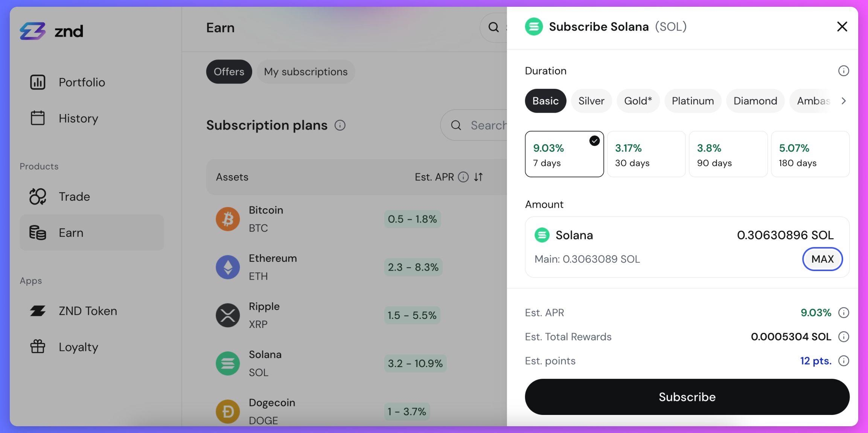Close the Subscribe Solana panel
Viewport: 868px width, 433px height.
tap(842, 27)
